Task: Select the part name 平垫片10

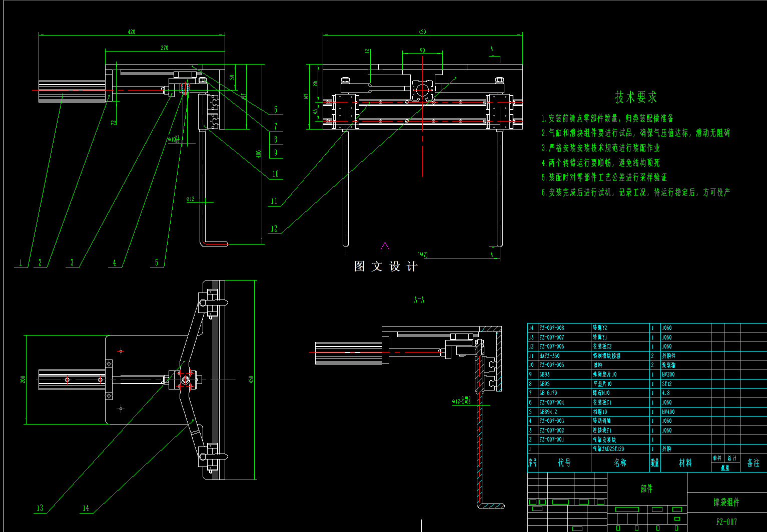Action: pyautogui.click(x=603, y=384)
